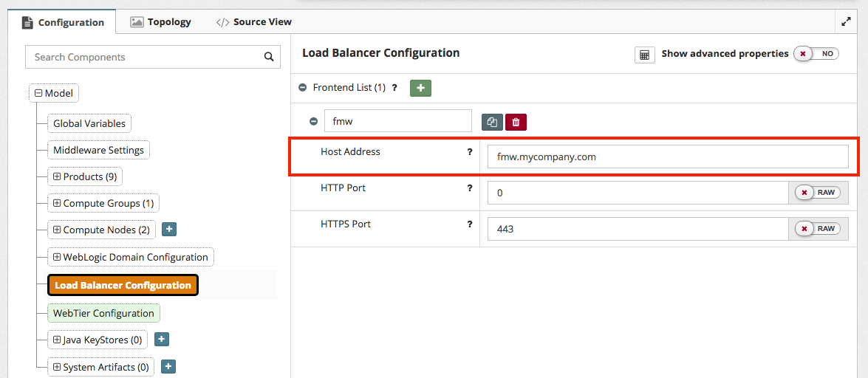
Task: Add a Compute Node with plus icon
Action: (168, 230)
